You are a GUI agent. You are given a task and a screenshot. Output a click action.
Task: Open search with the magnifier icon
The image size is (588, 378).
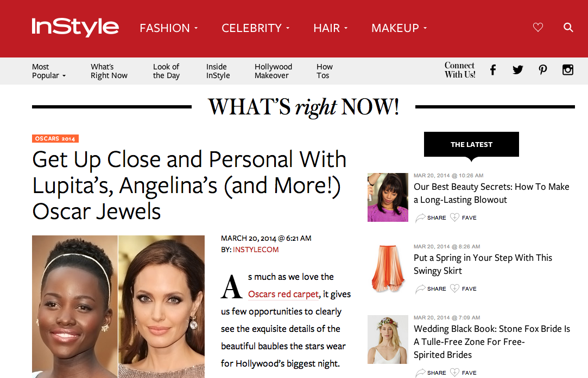[x=568, y=27]
